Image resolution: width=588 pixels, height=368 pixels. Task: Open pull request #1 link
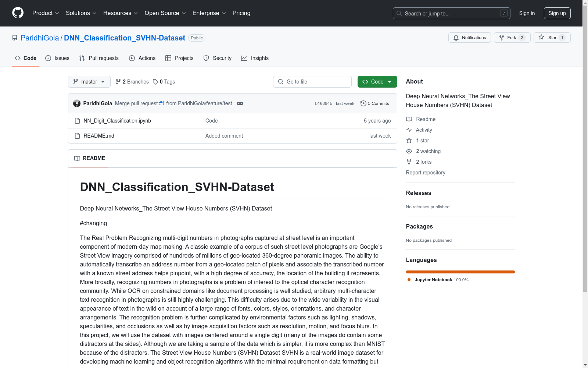coord(162,103)
